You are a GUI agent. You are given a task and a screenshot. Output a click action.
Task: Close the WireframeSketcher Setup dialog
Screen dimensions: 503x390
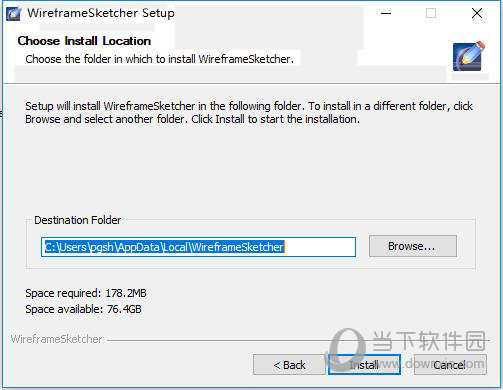(477, 13)
